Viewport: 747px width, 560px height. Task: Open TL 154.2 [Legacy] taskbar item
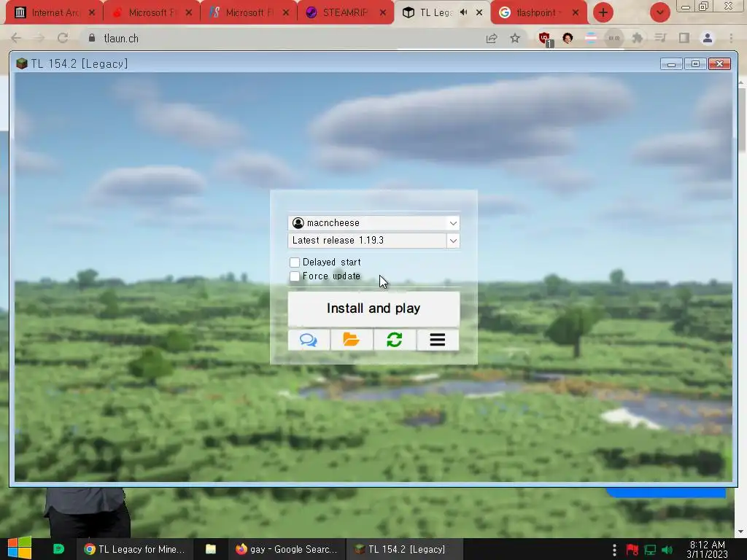pyautogui.click(x=403, y=549)
